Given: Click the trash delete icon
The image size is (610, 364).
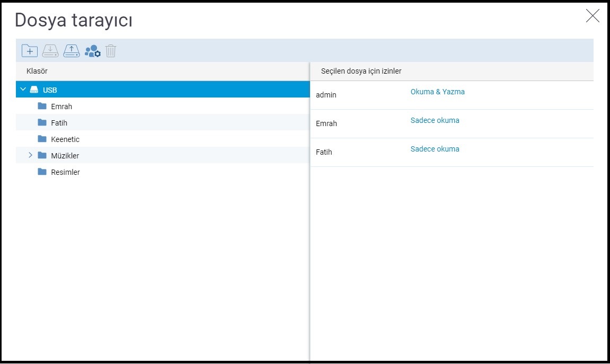Looking at the screenshot, I should (x=111, y=51).
